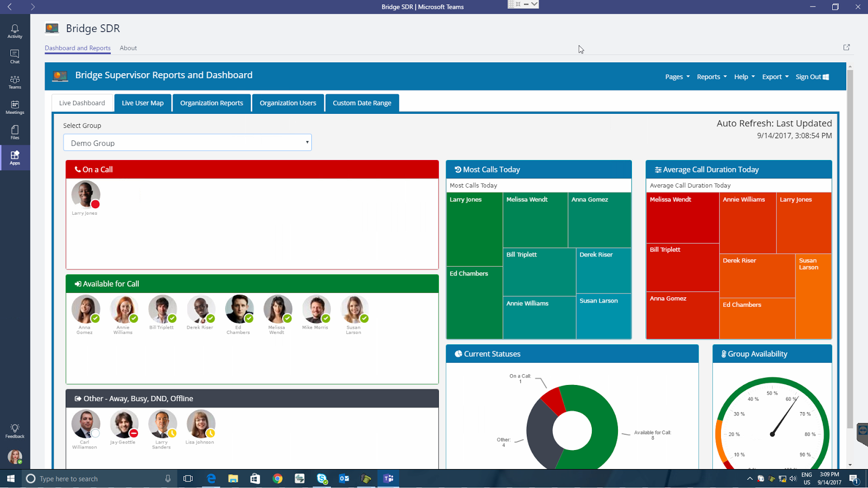Open the Select Group Demo Group combo box
This screenshot has width=868, height=488.
pyautogui.click(x=187, y=143)
